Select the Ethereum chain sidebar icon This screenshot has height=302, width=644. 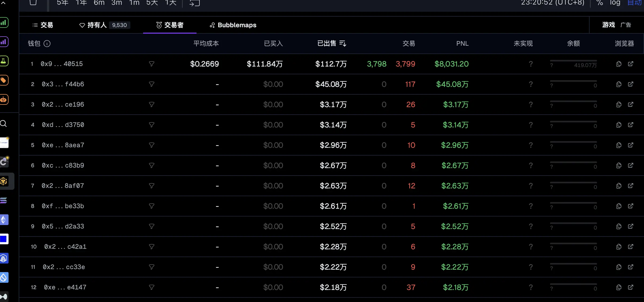point(4,220)
